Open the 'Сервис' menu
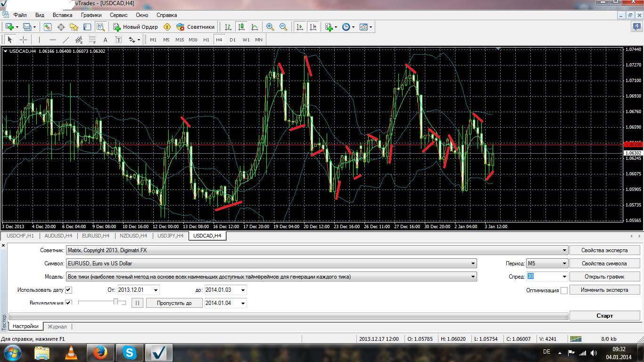Screen dimensions: 644x362 118,15
